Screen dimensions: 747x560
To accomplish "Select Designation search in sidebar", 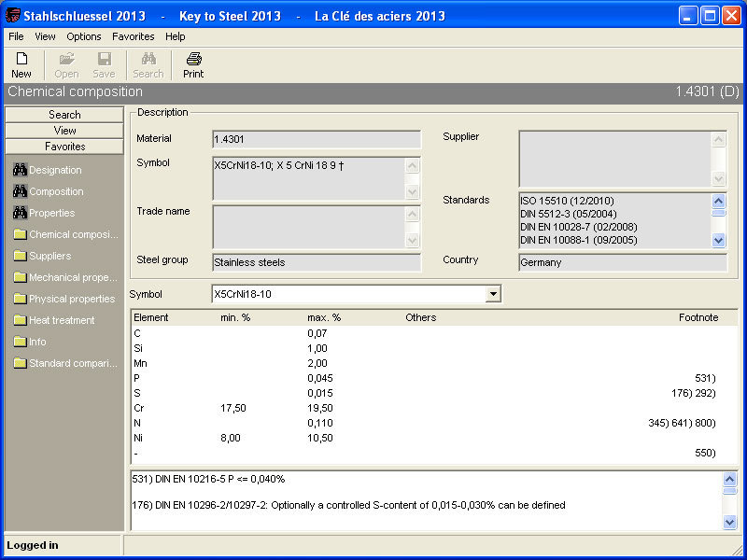I will coord(48,170).
